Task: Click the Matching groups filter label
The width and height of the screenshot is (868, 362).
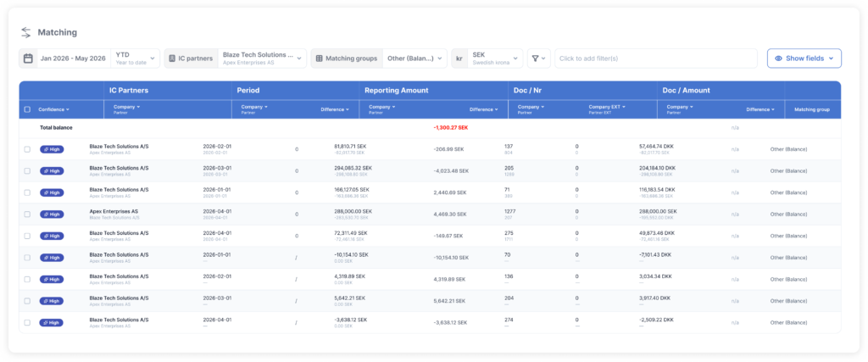Action: [351, 58]
